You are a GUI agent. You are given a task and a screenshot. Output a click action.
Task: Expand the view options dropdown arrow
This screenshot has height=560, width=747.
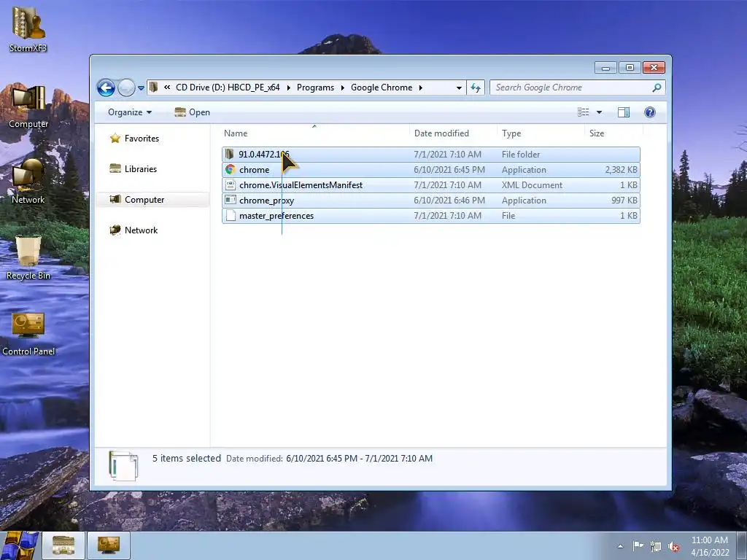click(x=600, y=112)
